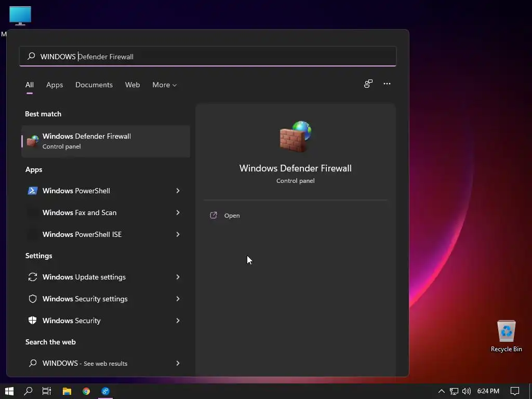Click the large firewall brick wall icon in preview
This screenshot has width=532, height=399.
coord(296,137)
